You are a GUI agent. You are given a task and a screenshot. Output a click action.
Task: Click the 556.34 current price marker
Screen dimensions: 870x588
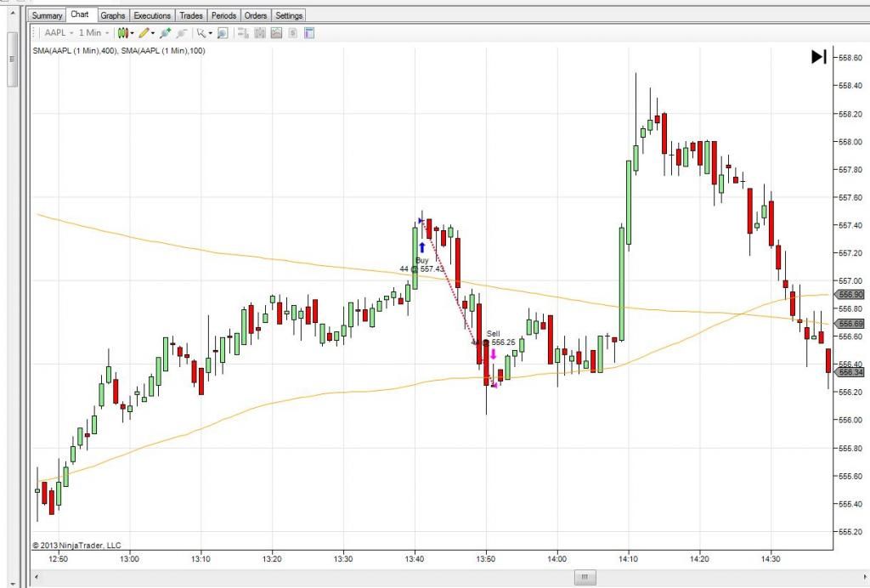click(x=850, y=372)
